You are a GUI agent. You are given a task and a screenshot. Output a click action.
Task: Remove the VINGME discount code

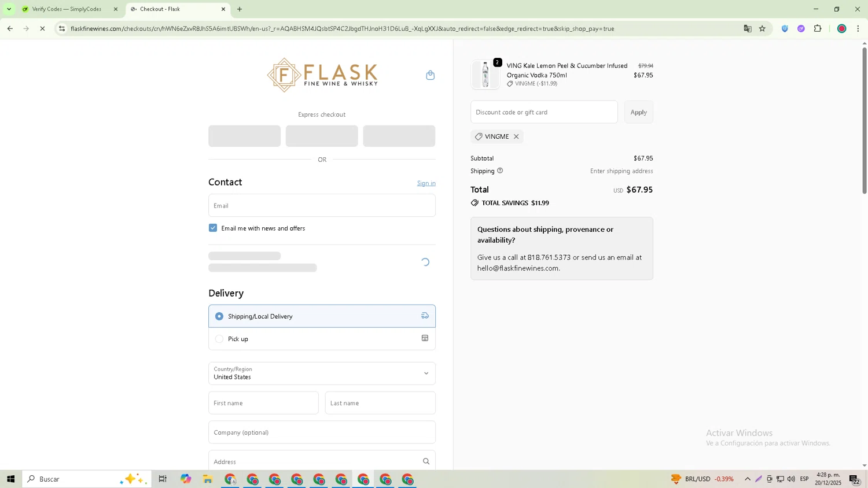coord(516,136)
